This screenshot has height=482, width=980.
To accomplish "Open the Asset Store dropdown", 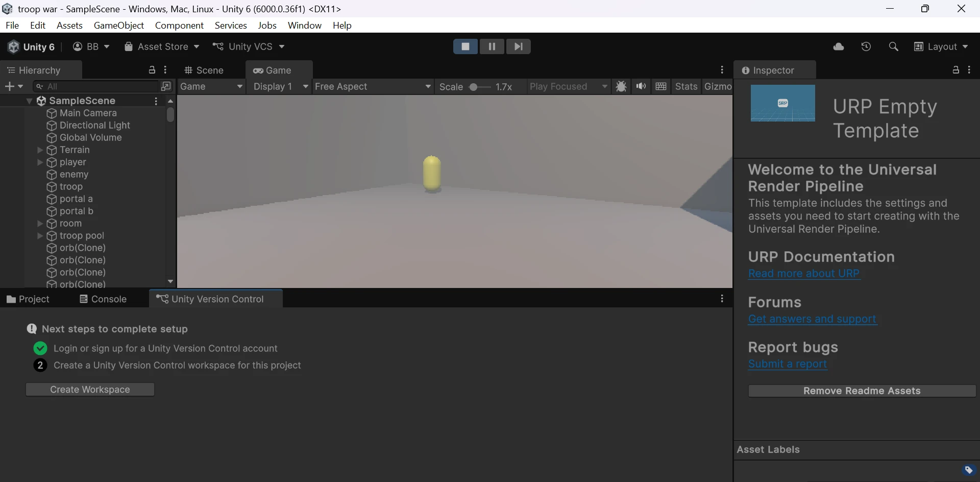I will pos(162,46).
